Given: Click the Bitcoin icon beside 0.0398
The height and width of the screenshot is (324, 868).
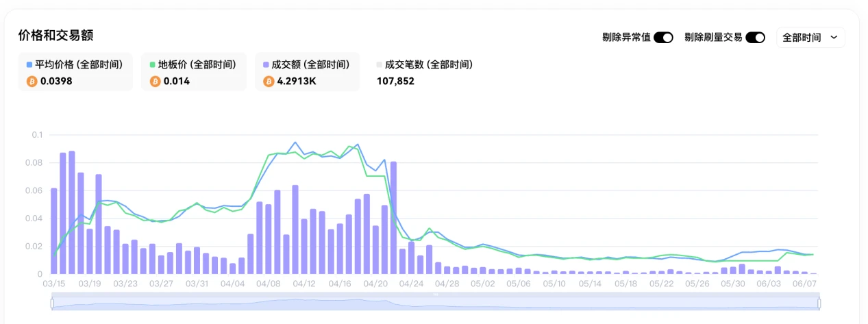Looking at the screenshot, I should tap(31, 81).
